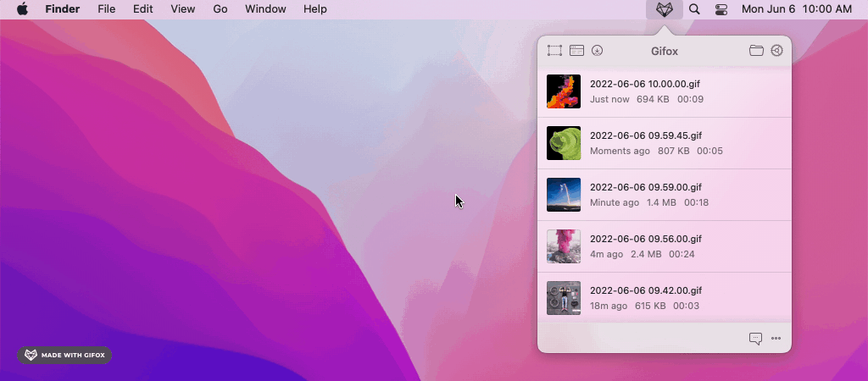Screen dimensions: 868x381
Task: Click file name 2022-06-06 09.59.00.gif
Action: click(646, 187)
